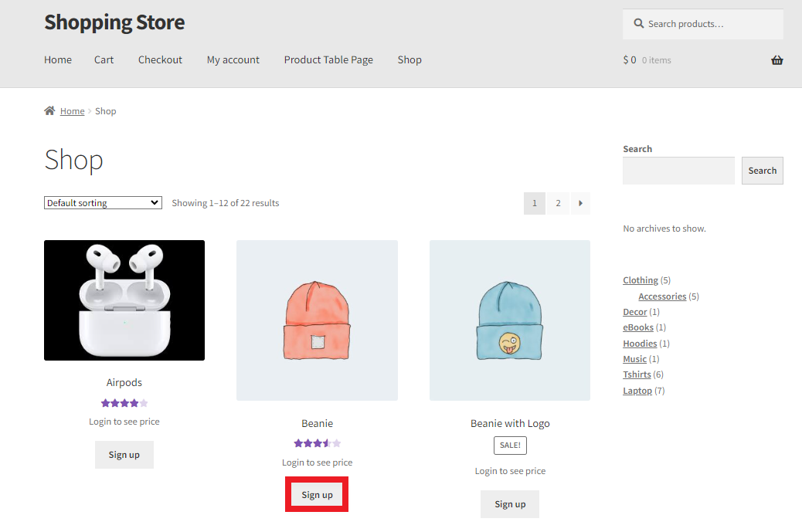
Task: Open My account from the navigation menu
Action: (x=233, y=59)
